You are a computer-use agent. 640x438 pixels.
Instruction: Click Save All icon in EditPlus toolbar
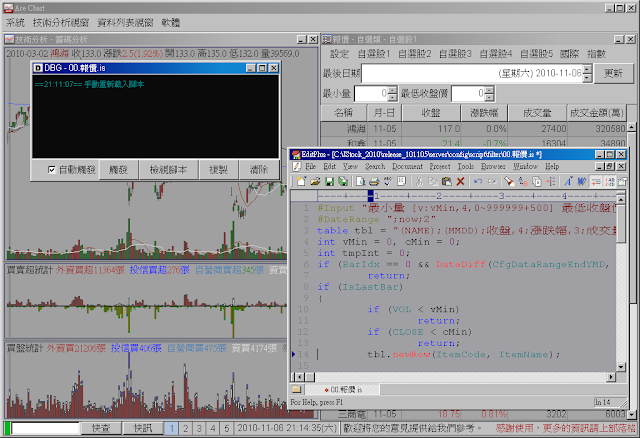[343, 181]
